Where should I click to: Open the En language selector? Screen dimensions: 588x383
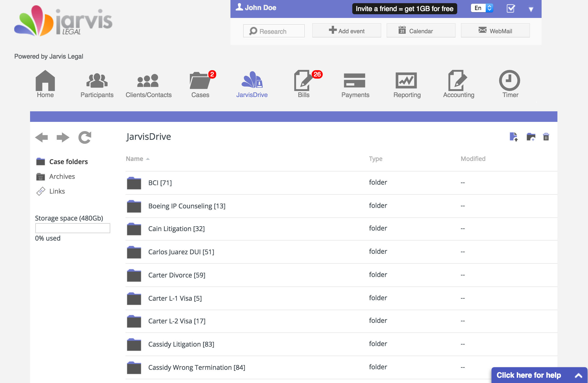tap(482, 8)
